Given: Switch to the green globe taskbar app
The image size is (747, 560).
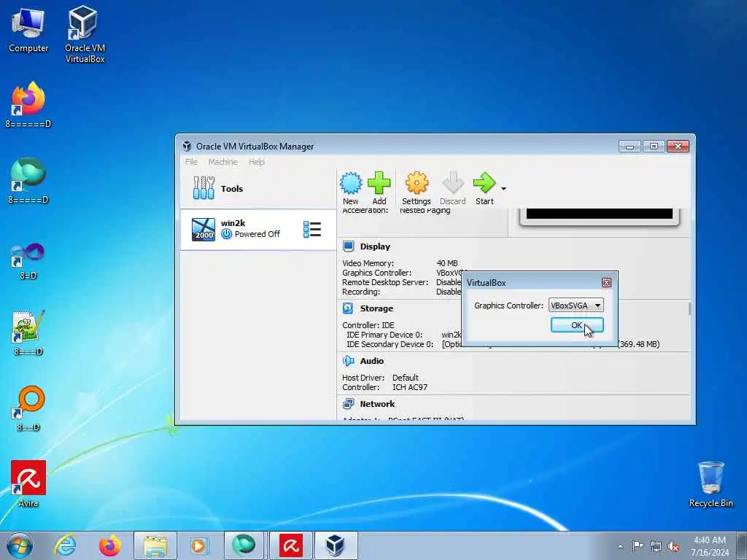Looking at the screenshot, I should pyautogui.click(x=244, y=545).
